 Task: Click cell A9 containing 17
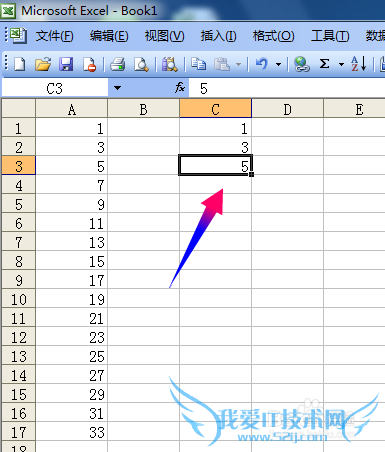click(x=72, y=280)
